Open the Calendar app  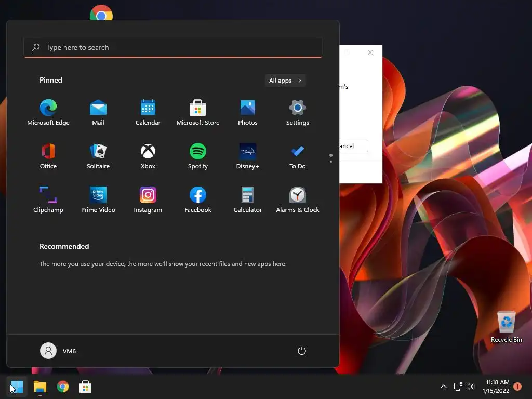[148, 113]
